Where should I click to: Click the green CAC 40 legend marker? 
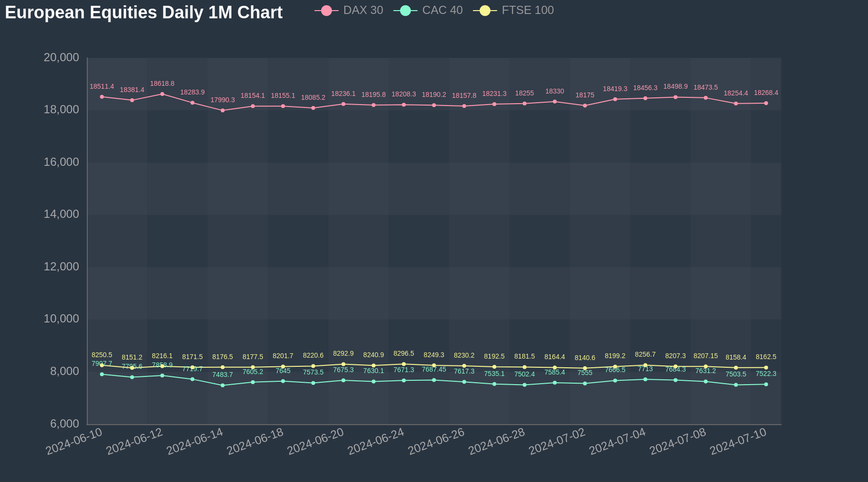406,11
